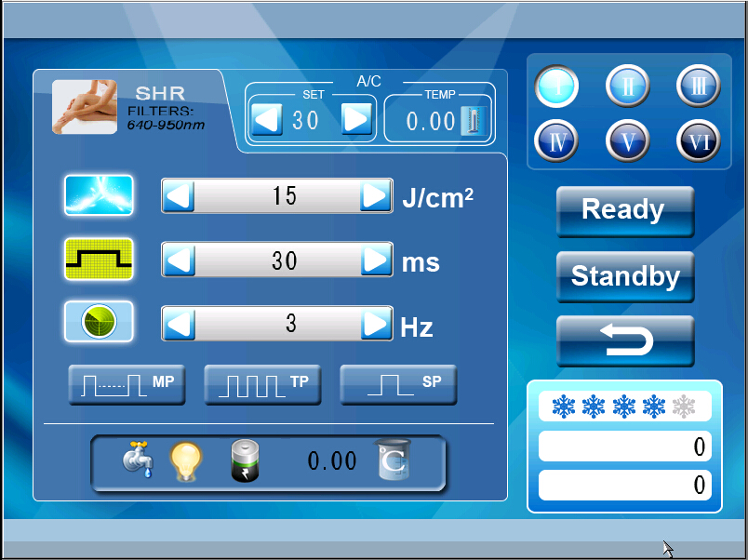This screenshot has height=560, width=748.
Task: Decrease pulse width ms with left arrow
Action: pyautogui.click(x=180, y=260)
